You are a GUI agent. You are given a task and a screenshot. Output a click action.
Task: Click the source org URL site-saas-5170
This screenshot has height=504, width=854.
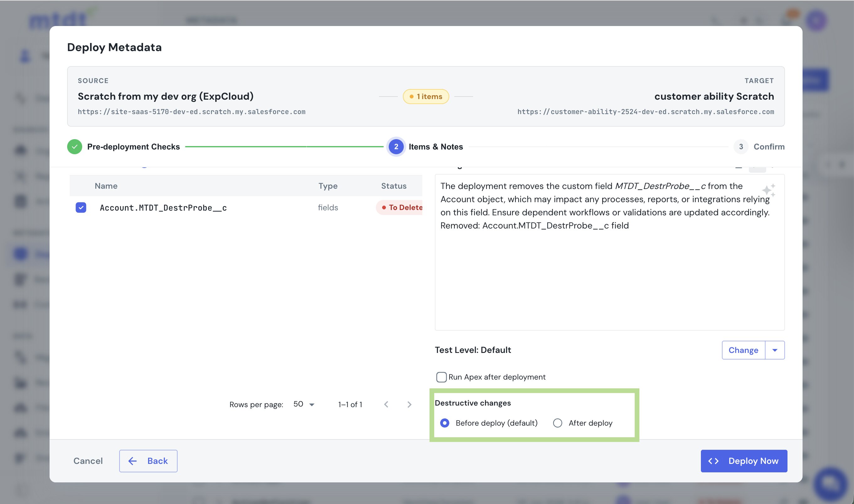point(191,112)
